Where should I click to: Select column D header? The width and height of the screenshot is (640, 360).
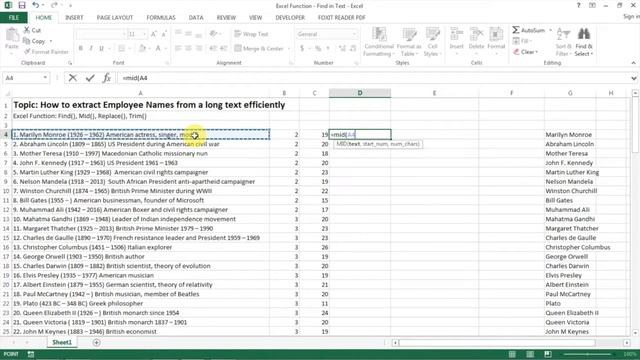360,93
